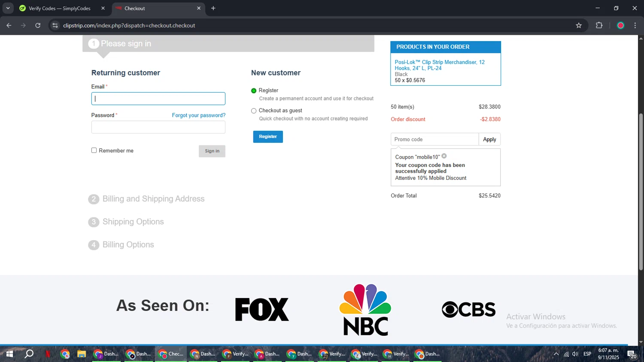The height and width of the screenshot is (362, 644).
Task: Click the page vertical scrollbar thumb
Action: click(641, 191)
